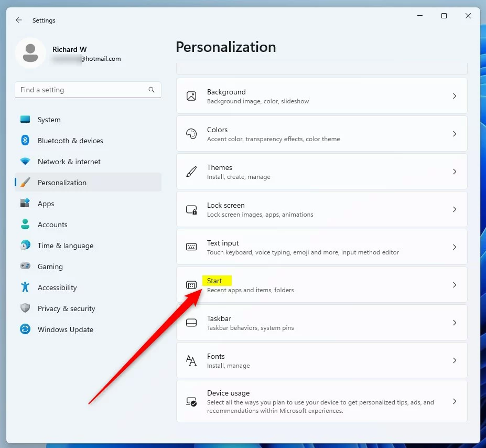The width and height of the screenshot is (486, 448).
Task: Click the Taskbar icon
Action: tap(191, 323)
